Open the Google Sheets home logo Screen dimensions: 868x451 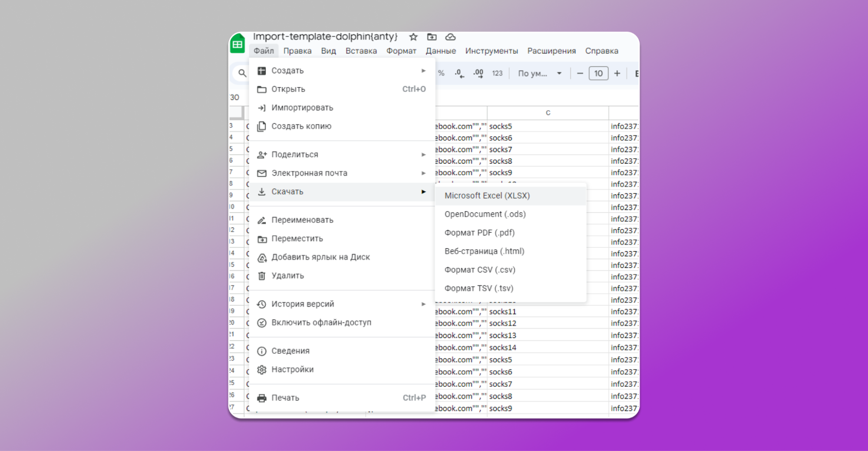(238, 45)
